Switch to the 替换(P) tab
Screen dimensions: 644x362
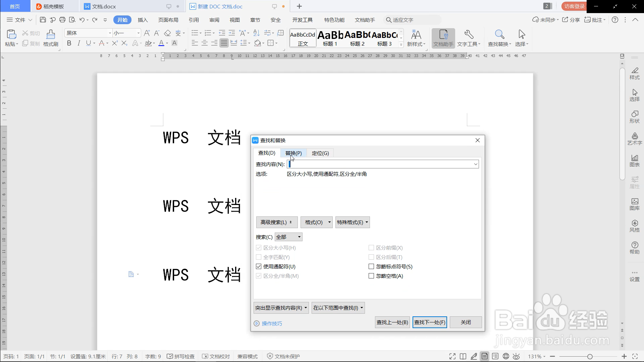pos(293,153)
